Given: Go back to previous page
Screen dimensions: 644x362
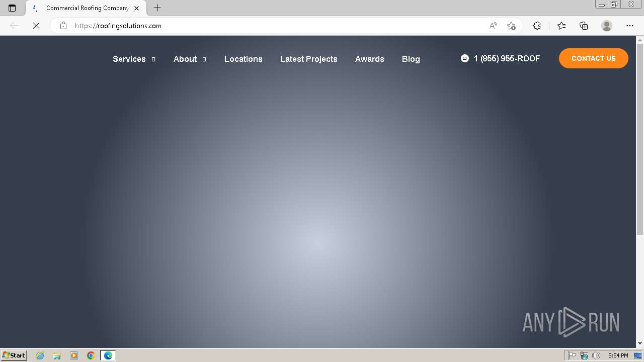Looking at the screenshot, I should click(x=14, y=26).
